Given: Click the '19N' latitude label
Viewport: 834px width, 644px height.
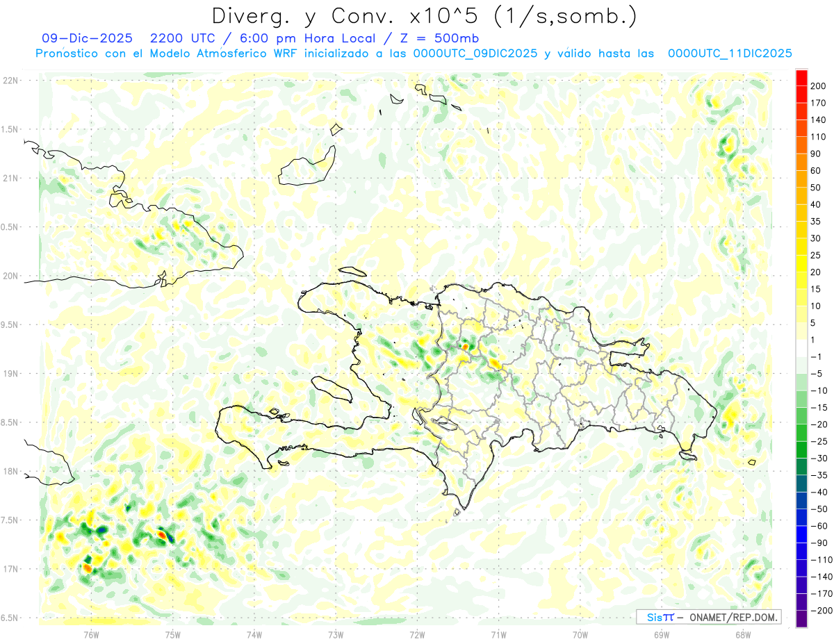Looking at the screenshot, I should coord(10,374).
